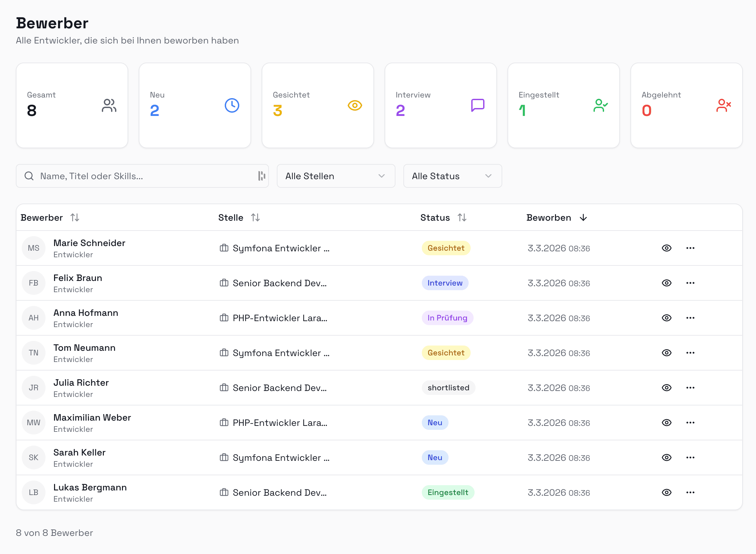Click the Interview status badge for Felix Braun
Viewport: 756px width, 554px height.
445,283
